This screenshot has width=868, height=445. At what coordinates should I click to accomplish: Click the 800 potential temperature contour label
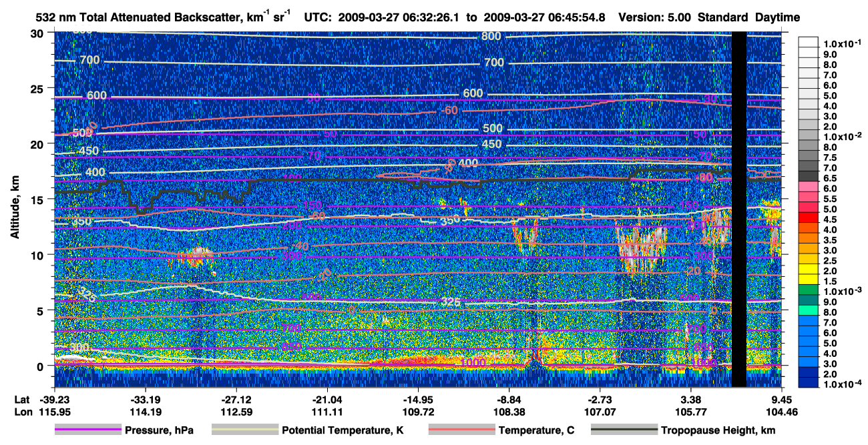point(491,36)
